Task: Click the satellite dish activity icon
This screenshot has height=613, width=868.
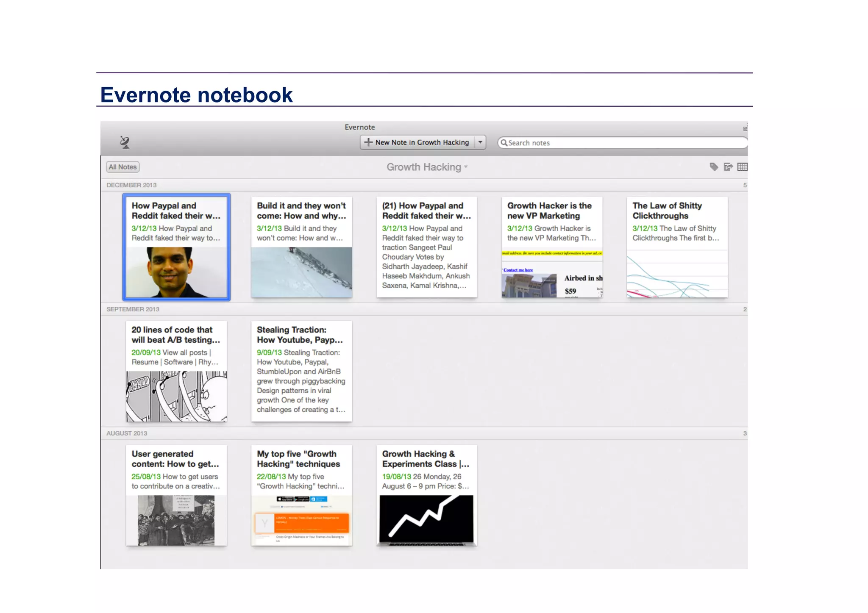Action: click(125, 142)
